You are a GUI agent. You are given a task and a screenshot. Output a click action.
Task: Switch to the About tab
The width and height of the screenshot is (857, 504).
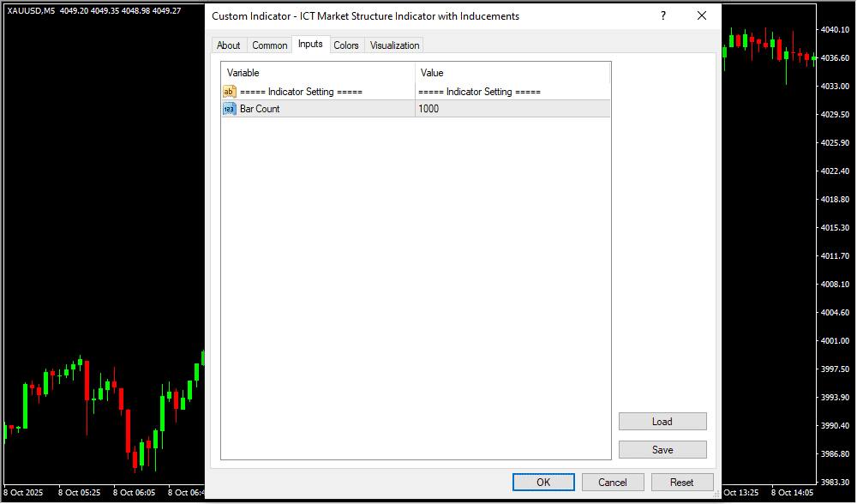tap(228, 45)
